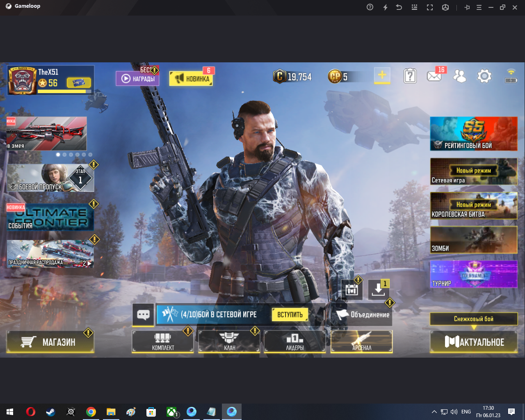Screen dimensions: 525x420
Task: Click the CP currency icon
Action: pos(335,76)
